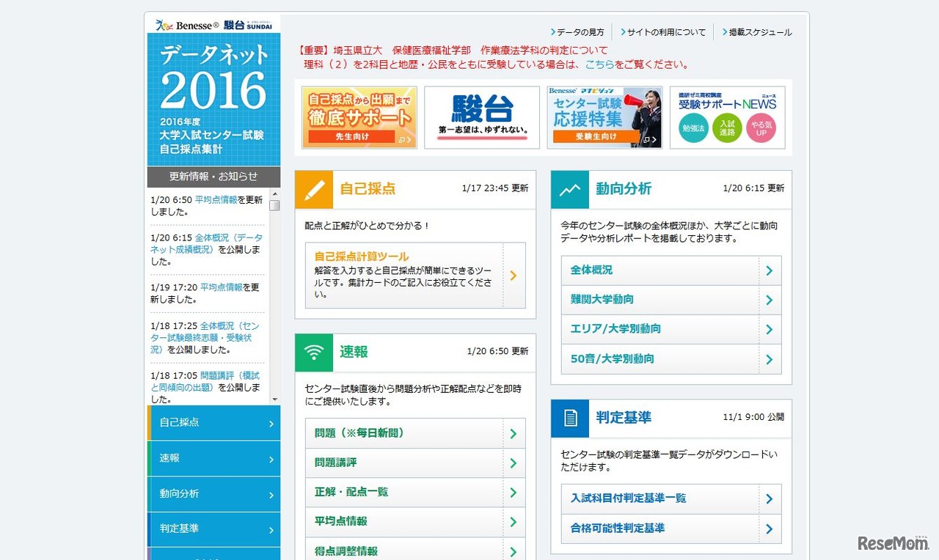Image resolution: width=939 pixels, height=560 pixels.
Task: Click the 勉強法 teal circle icon
Action: click(693, 128)
